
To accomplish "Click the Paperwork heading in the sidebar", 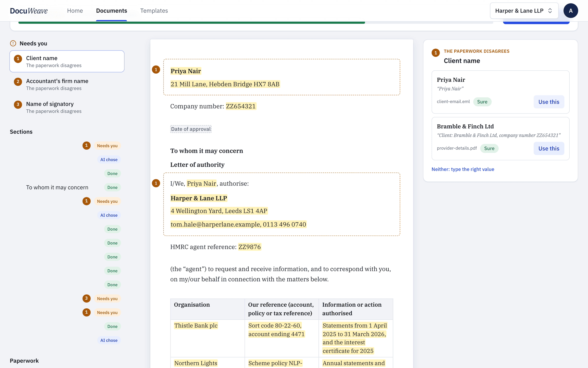I will point(24,361).
